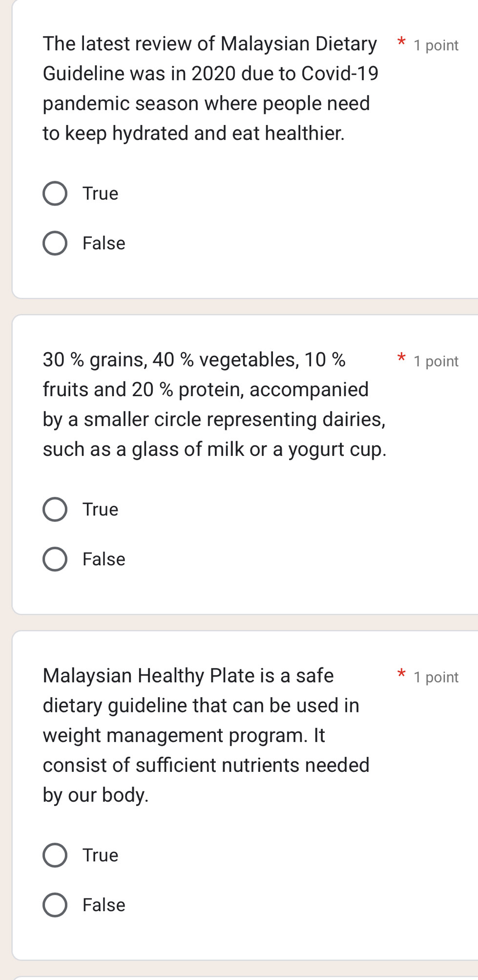This screenshot has height=980, width=478.
Task: Click '1 point' label beside the Covid-19 question
Action: [436, 45]
